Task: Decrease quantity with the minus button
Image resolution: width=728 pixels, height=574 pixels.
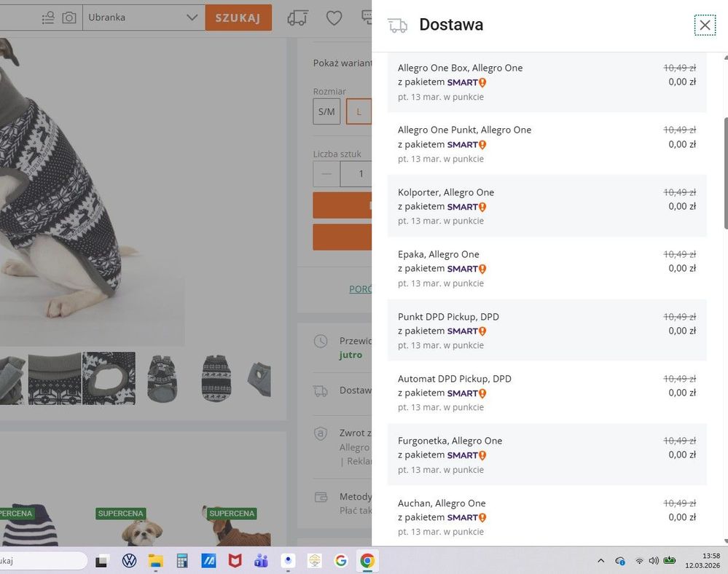Action: tap(326, 174)
